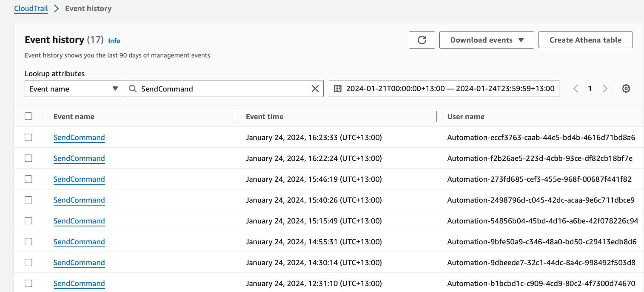Open the Info link beside Event history
The width and height of the screenshot is (644, 292).
(114, 41)
